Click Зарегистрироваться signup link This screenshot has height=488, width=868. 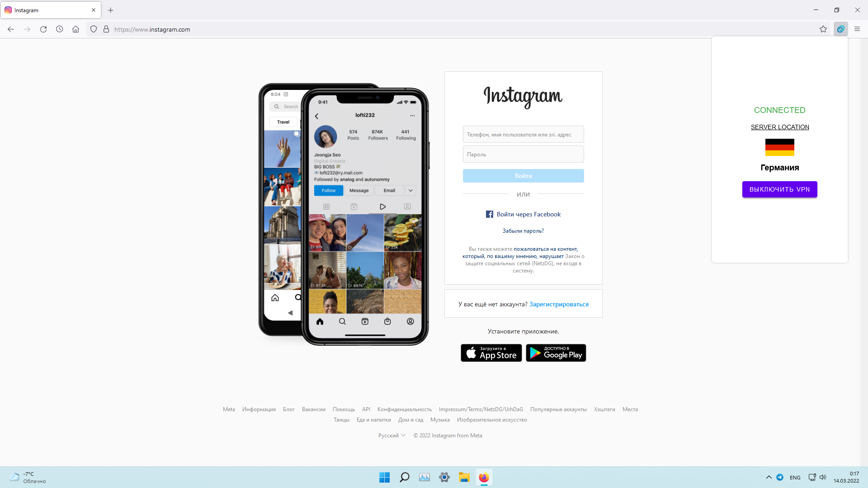pyautogui.click(x=559, y=304)
